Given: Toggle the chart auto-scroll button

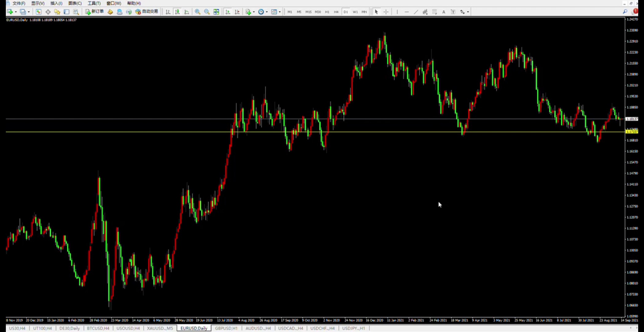Looking at the screenshot, I should [x=228, y=12].
